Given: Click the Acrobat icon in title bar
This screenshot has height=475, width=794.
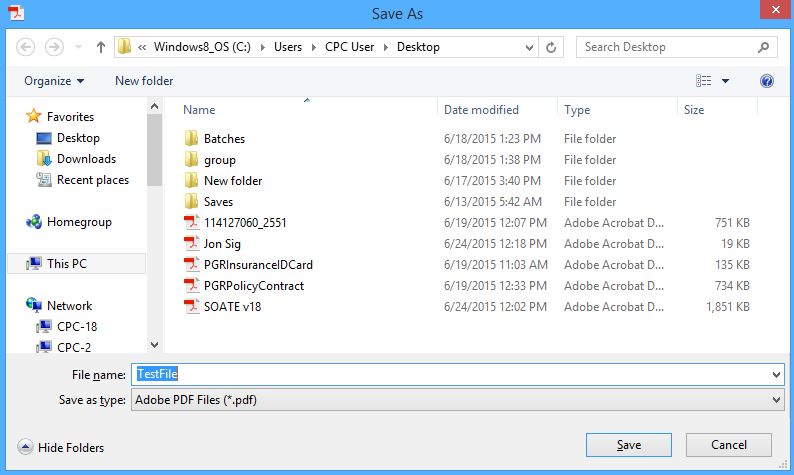Looking at the screenshot, I should click(x=16, y=13).
